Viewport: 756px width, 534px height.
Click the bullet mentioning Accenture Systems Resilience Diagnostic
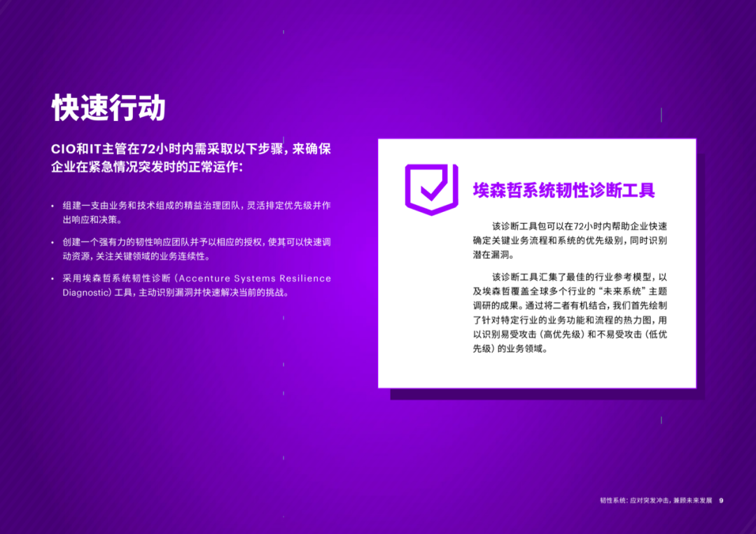pyautogui.click(x=197, y=286)
